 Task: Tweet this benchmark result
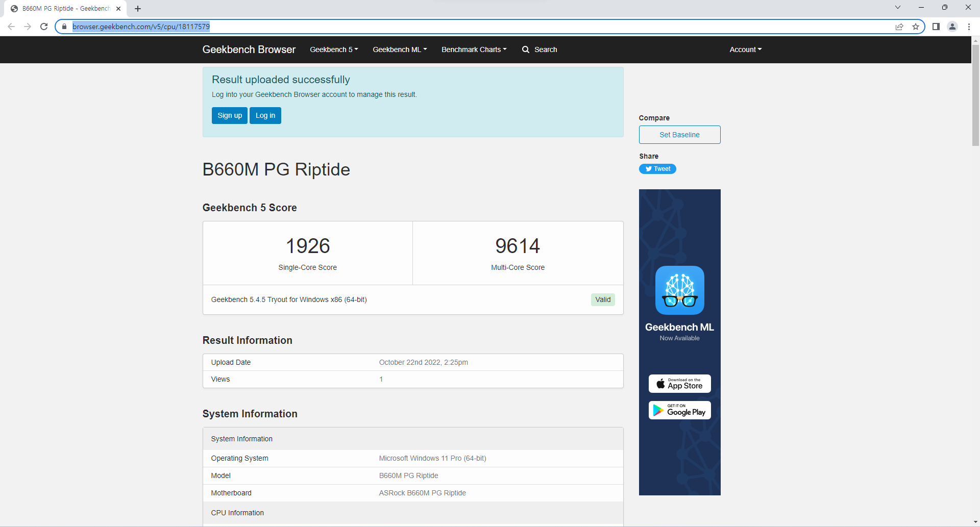click(x=657, y=169)
